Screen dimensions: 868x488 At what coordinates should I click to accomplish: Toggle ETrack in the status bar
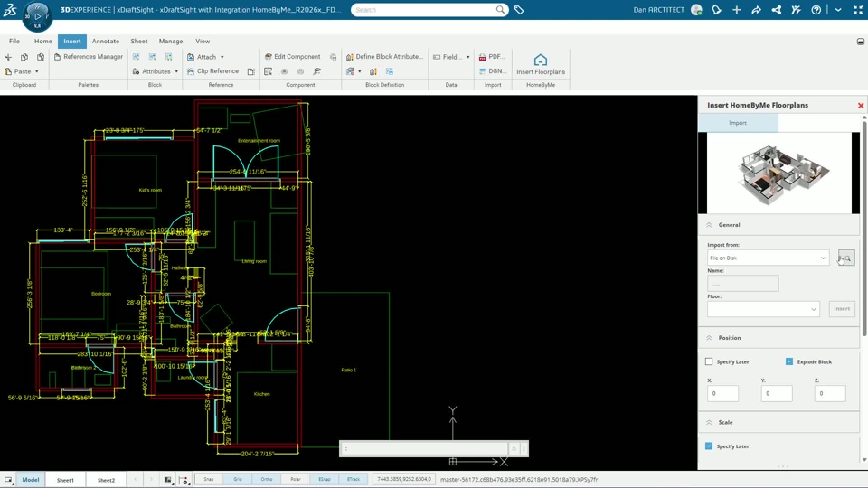pos(354,479)
